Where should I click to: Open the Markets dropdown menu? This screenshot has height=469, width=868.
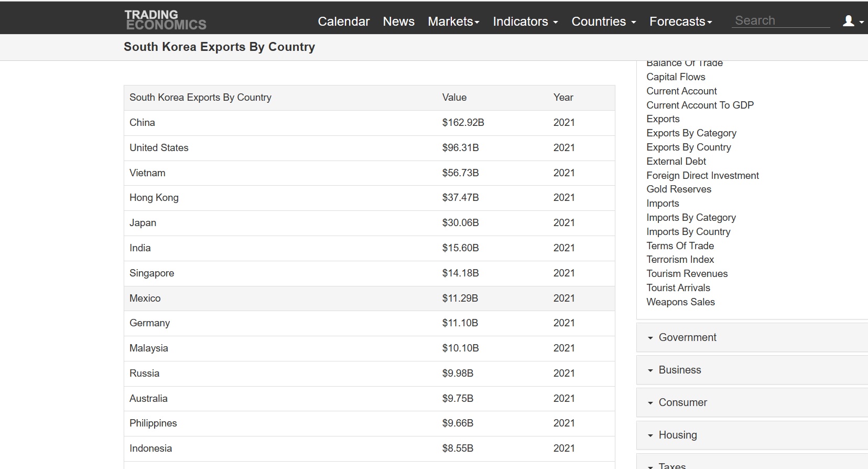point(453,22)
